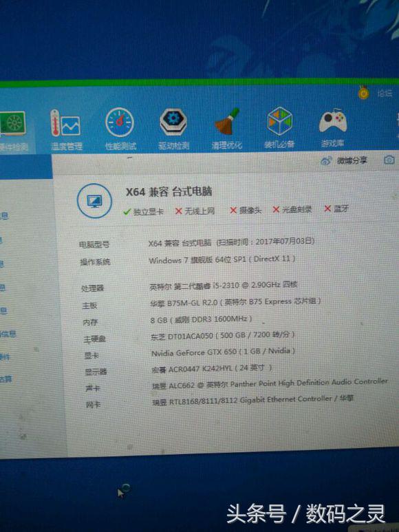This screenshot has height=532, width=399.
Task: Open the 驱动检测 driver detection tool
Action: tap(173, 129)
